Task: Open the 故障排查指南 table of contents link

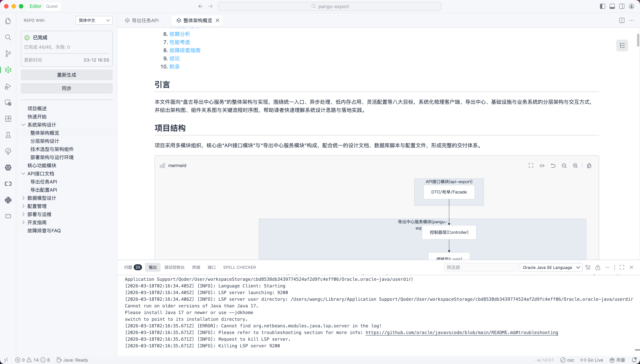Action: [185, 50]
